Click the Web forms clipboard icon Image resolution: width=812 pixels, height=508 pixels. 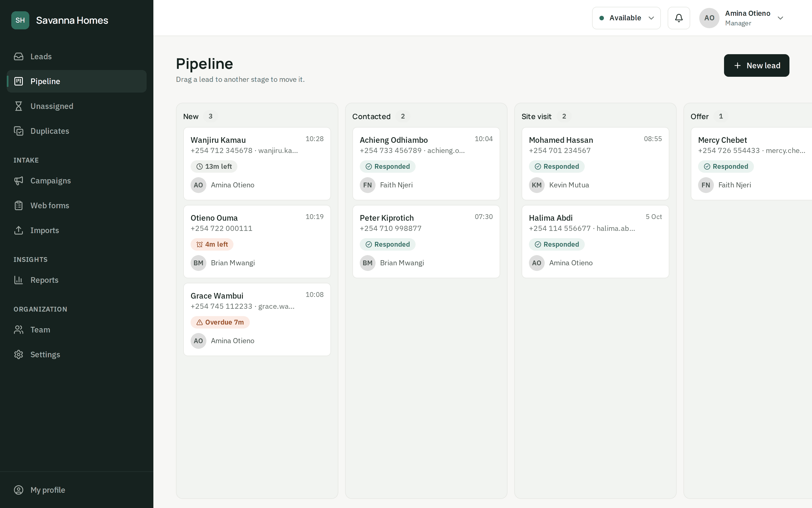tap(18, 206)
